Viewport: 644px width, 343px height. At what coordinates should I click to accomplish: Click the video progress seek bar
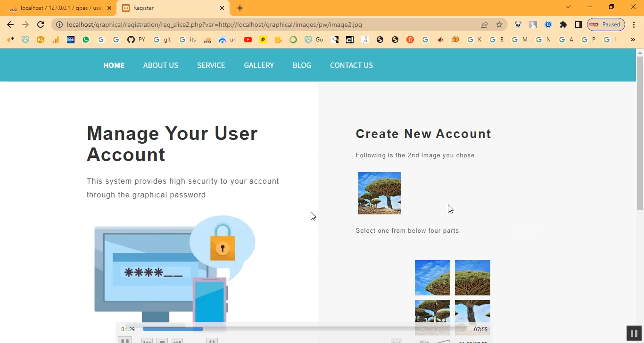click(302, 329)
